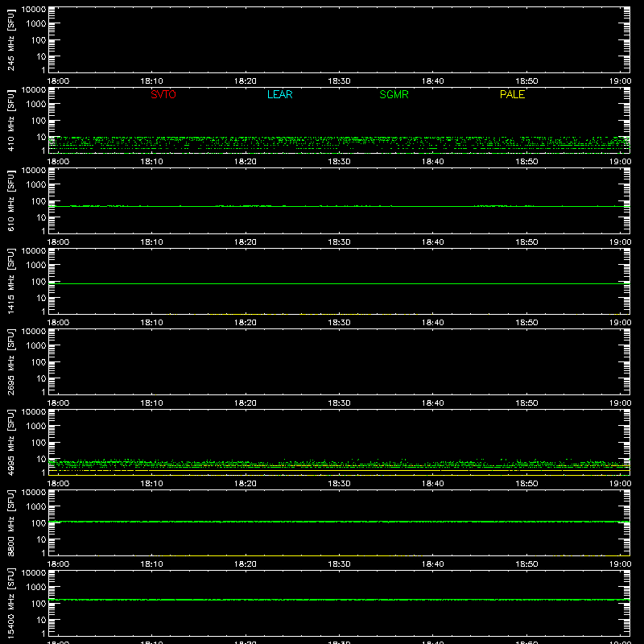Click 18:30 below the 245 MHz panel
Screen dimensions: 644x644
click(x=339, y=81)
